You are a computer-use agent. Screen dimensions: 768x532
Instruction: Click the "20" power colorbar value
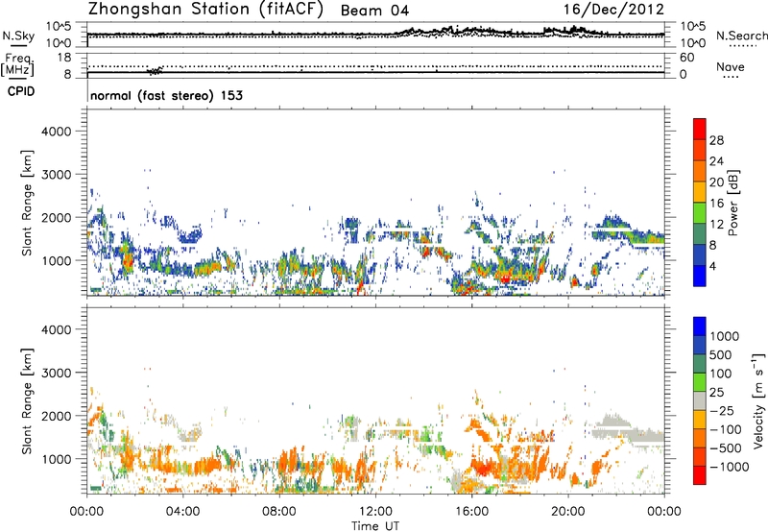[716, 182]
